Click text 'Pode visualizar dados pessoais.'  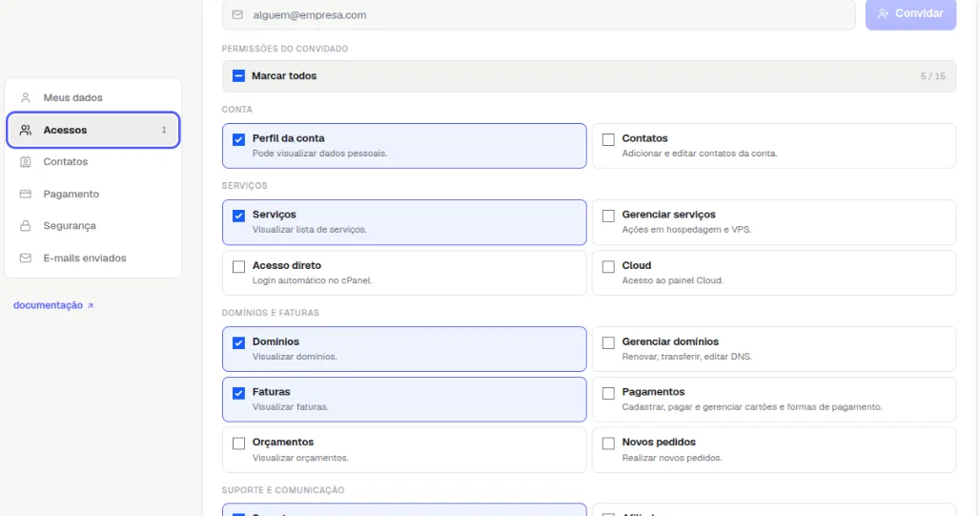pos(320,154)
